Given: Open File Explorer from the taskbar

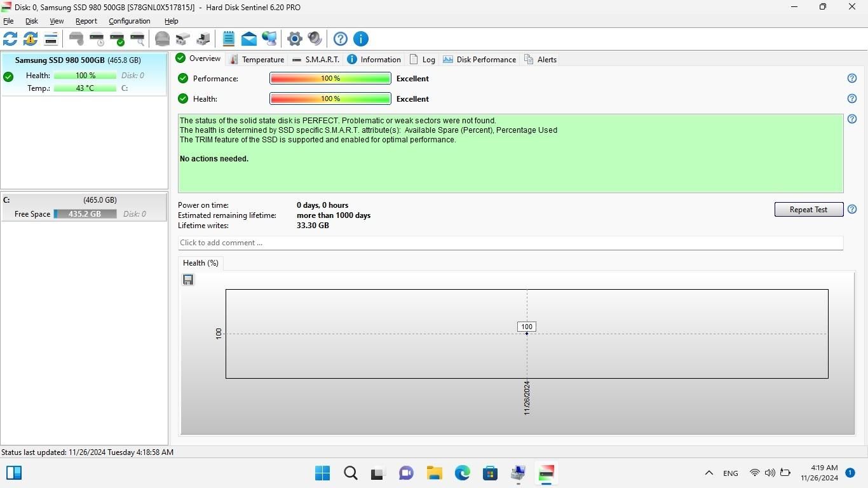Looking at the screenshot, I should [435, 473].
